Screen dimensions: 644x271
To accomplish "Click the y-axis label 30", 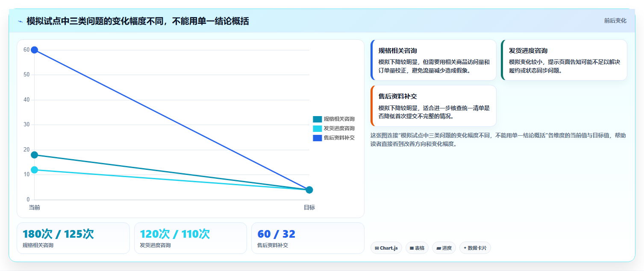I will pos(26,125).
